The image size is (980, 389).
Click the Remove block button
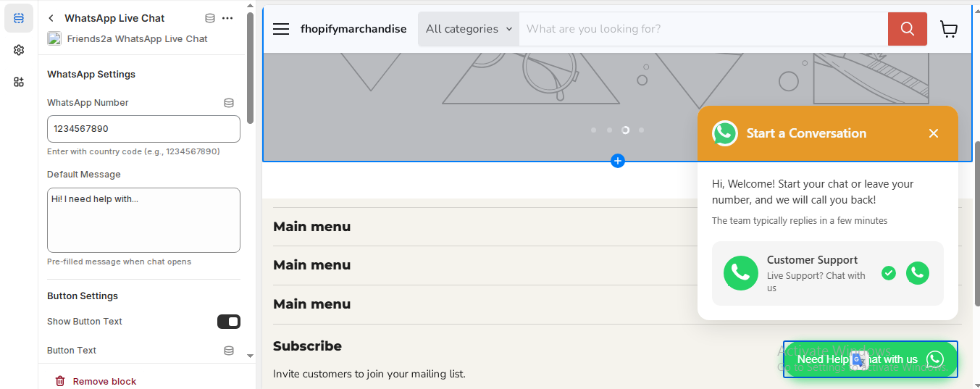(x=96, y=381)
